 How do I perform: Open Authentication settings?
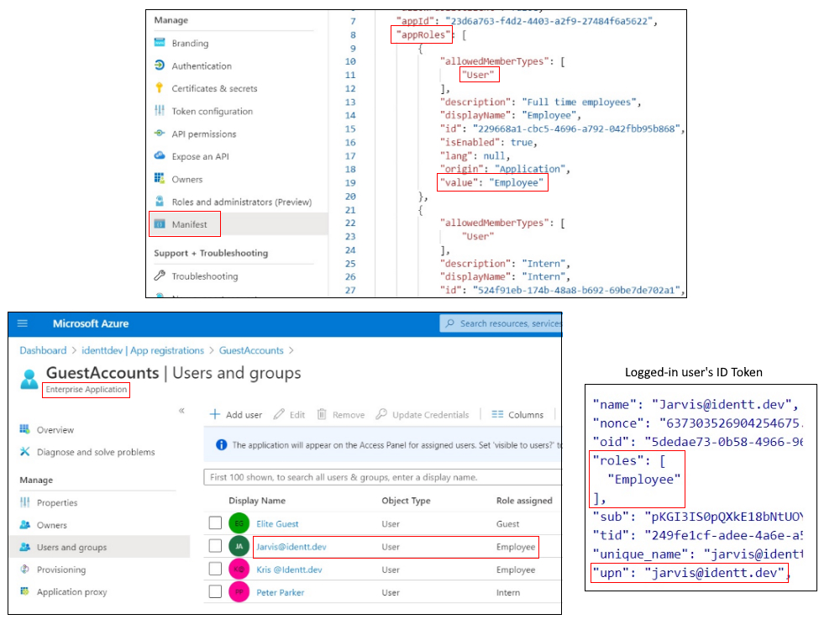(x=202, y=66)
